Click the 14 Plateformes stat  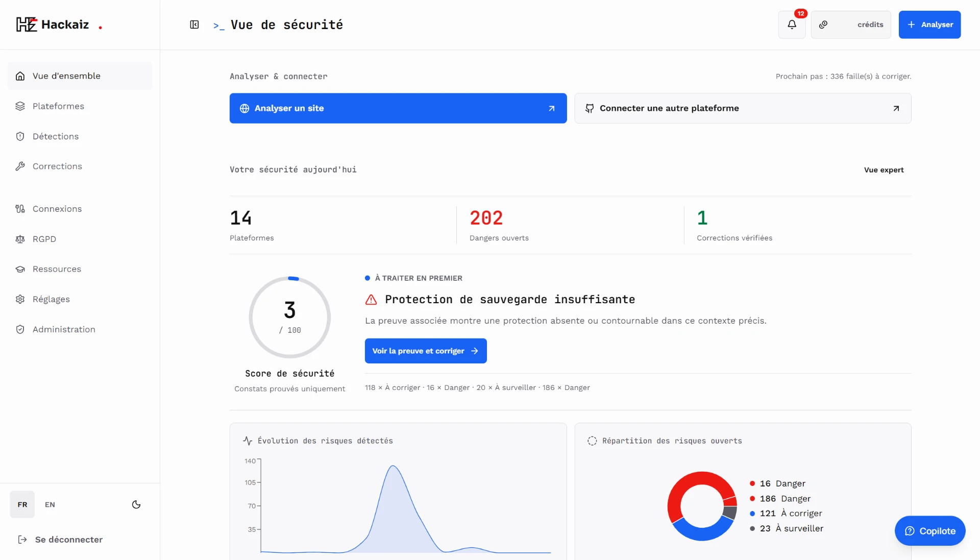tap(252, 225)
